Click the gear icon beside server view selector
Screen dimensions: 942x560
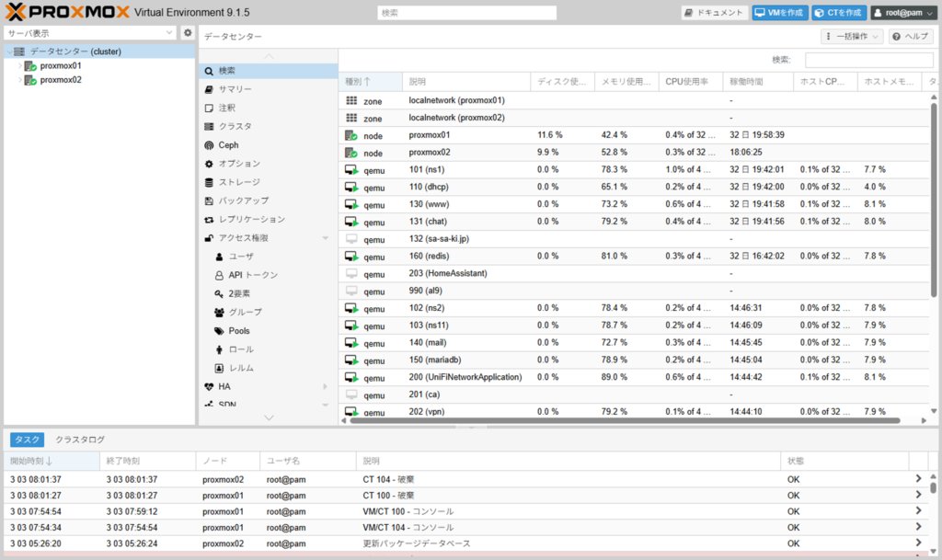pyautogui.click(x=188, y=33)
